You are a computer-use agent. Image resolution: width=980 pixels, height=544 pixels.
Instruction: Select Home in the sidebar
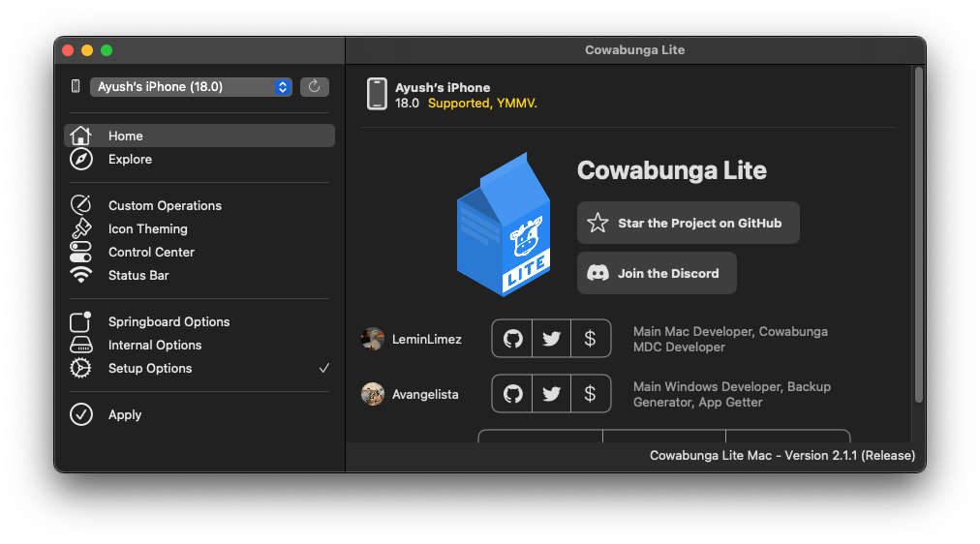point(199,136)
